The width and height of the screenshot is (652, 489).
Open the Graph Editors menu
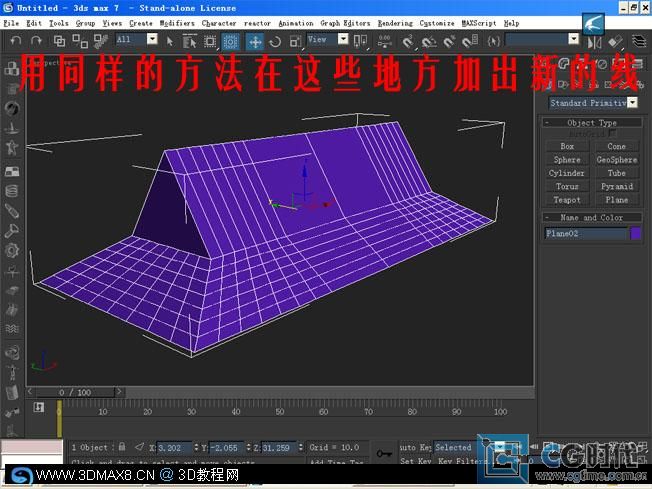tap(345, 23)
